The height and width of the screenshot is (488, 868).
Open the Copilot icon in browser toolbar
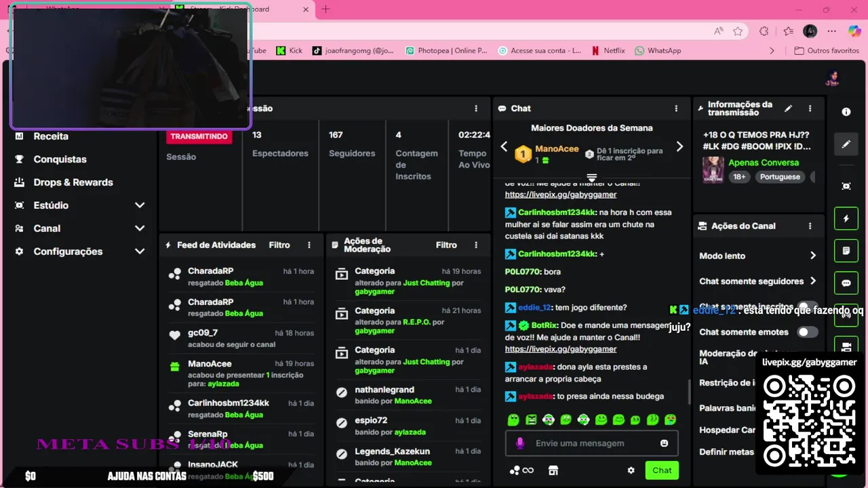coord(854,31)
